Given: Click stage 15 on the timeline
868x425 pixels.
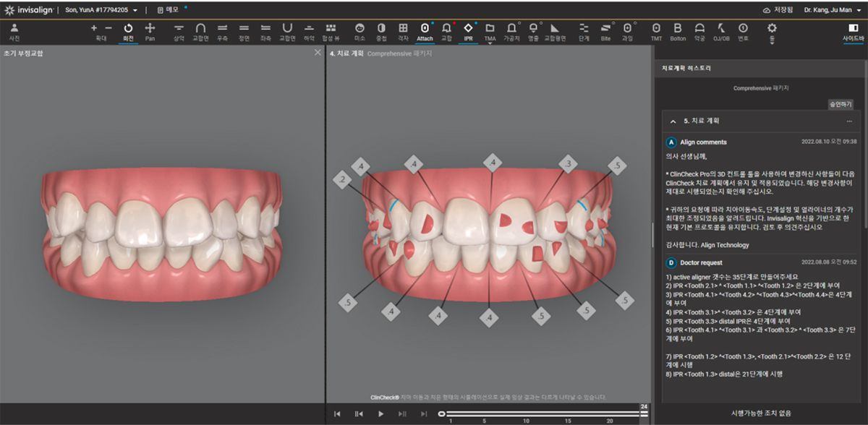Looking at the screenshot, I should [568, 420].
